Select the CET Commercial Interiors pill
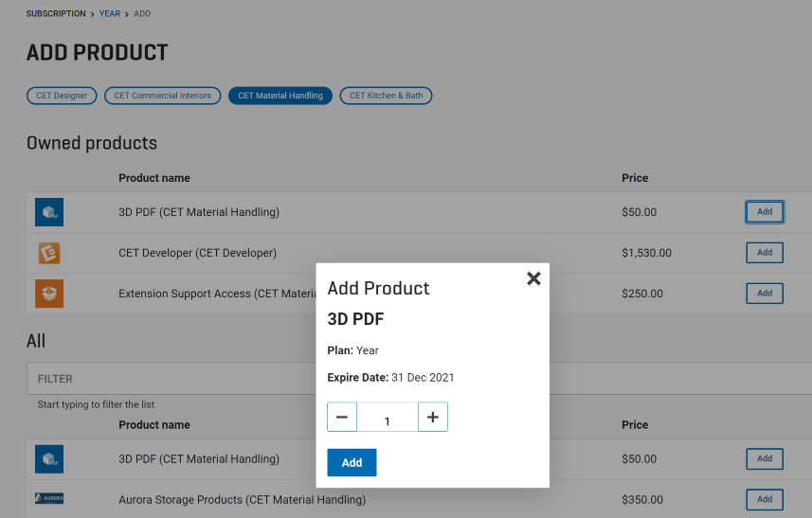The image size is (812, 518). coord(163,96)
